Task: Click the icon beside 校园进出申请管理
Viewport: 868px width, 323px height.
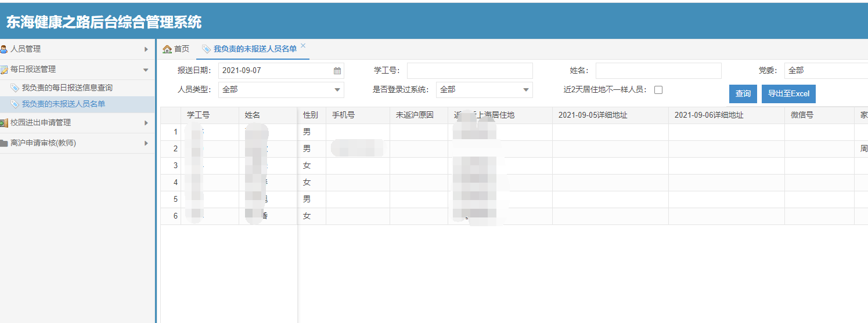Action: 4,123
